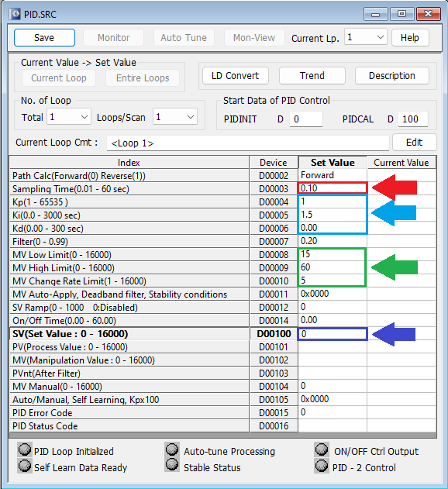Click Edit for the loop comment

tap(414, 143)
